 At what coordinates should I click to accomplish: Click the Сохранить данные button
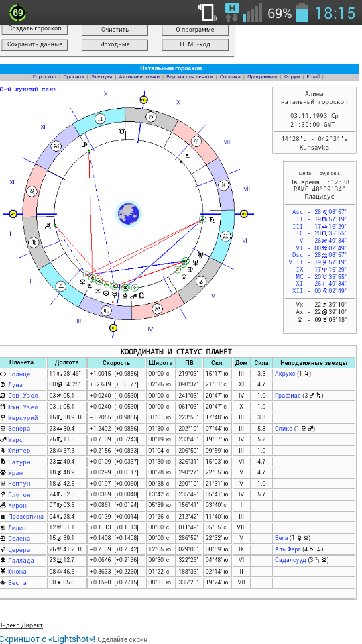(35, 44)
